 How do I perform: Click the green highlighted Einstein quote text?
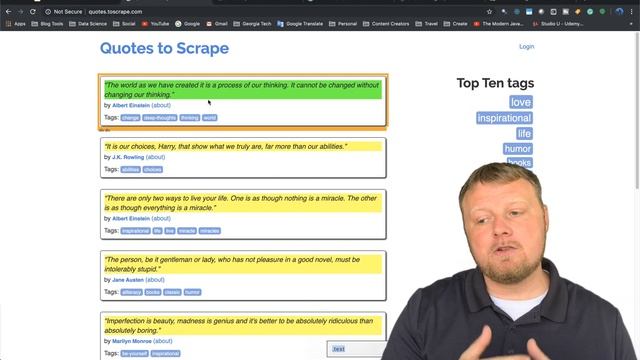click(242, 90)
